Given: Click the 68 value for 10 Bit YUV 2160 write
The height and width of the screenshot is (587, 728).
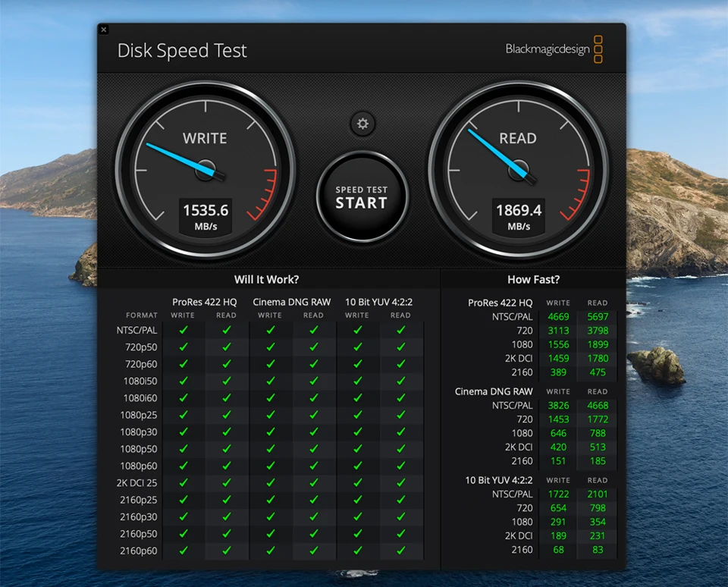Looking at the screenshot, I should tap(558, 549).
